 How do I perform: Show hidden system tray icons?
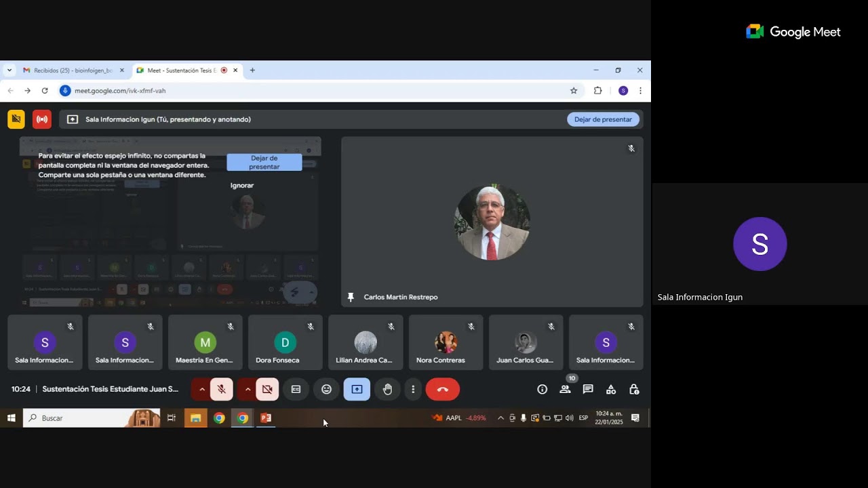[500, 418]
